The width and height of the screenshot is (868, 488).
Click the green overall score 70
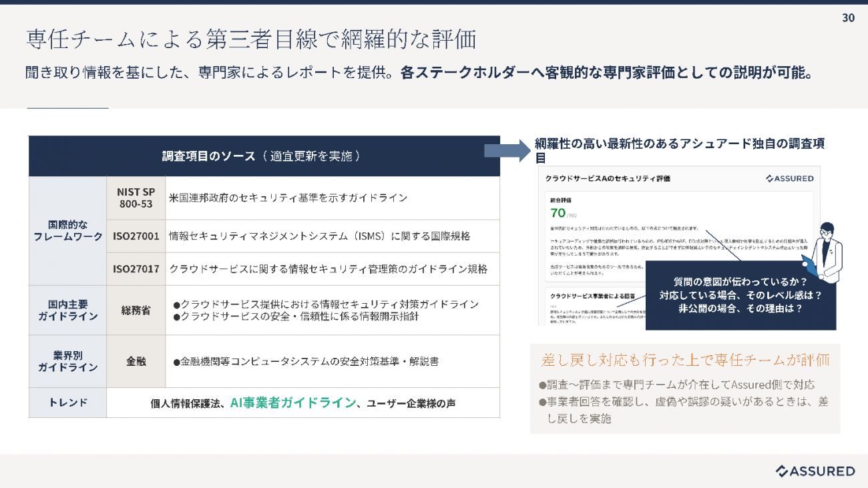point(558,213)
